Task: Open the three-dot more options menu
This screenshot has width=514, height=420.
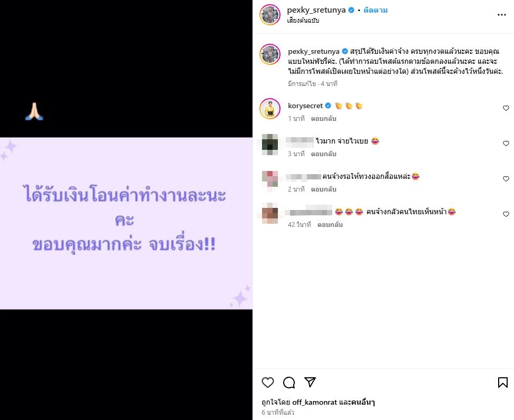Action: pos(501,15)
